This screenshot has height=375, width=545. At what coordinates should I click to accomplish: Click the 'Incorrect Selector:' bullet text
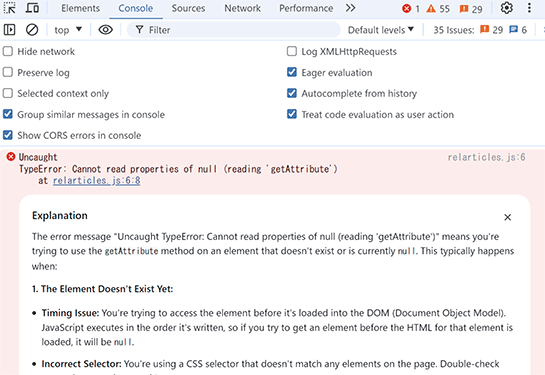click(x=82, y=364)
